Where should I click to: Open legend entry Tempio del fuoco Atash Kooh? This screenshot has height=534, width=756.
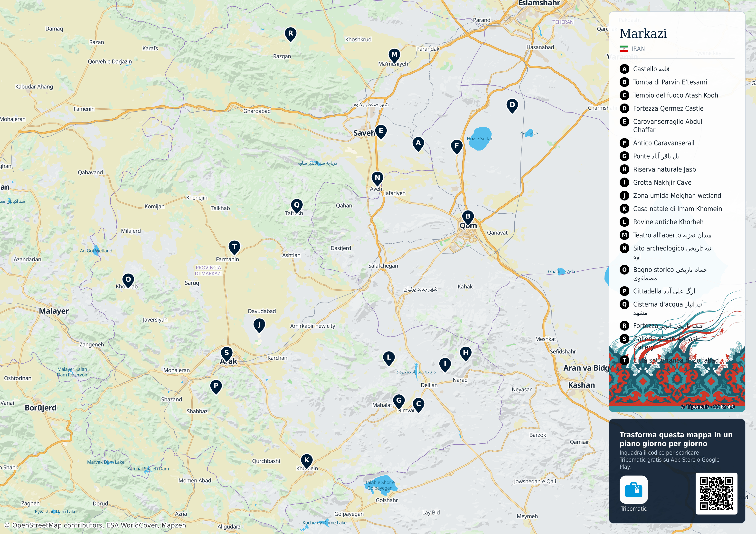click(675, 95)
